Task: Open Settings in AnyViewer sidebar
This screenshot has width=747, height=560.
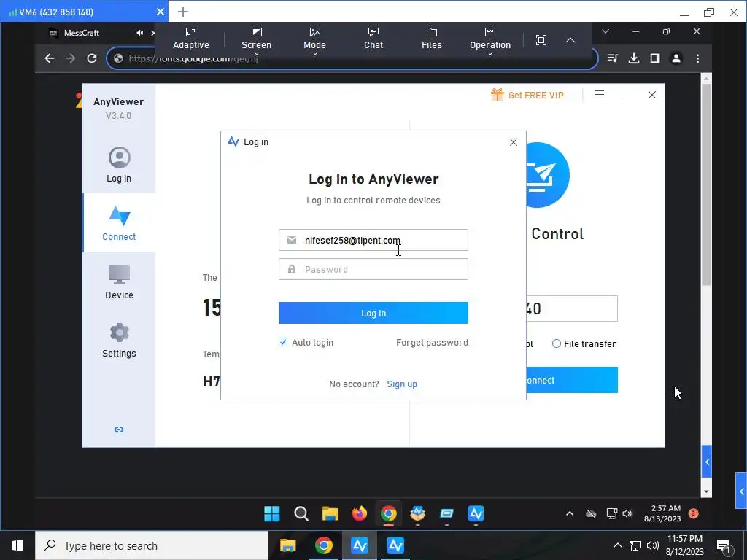Action: [x=119, y=340]
